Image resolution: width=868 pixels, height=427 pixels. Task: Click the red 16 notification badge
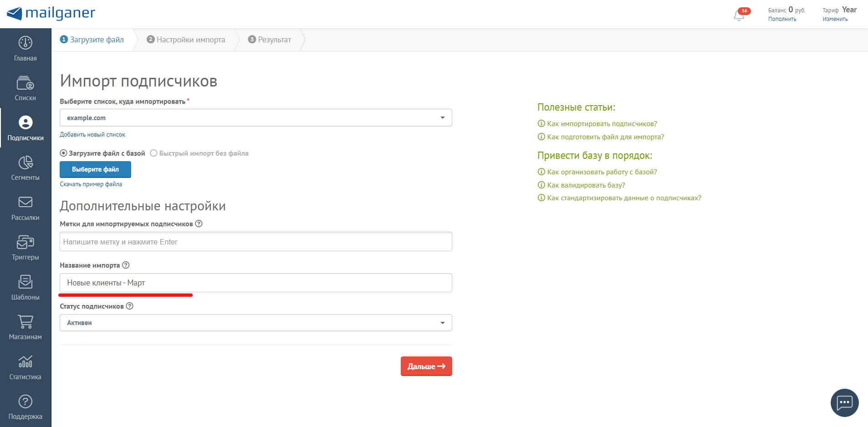pyautogui.click(x=745, y=11)
